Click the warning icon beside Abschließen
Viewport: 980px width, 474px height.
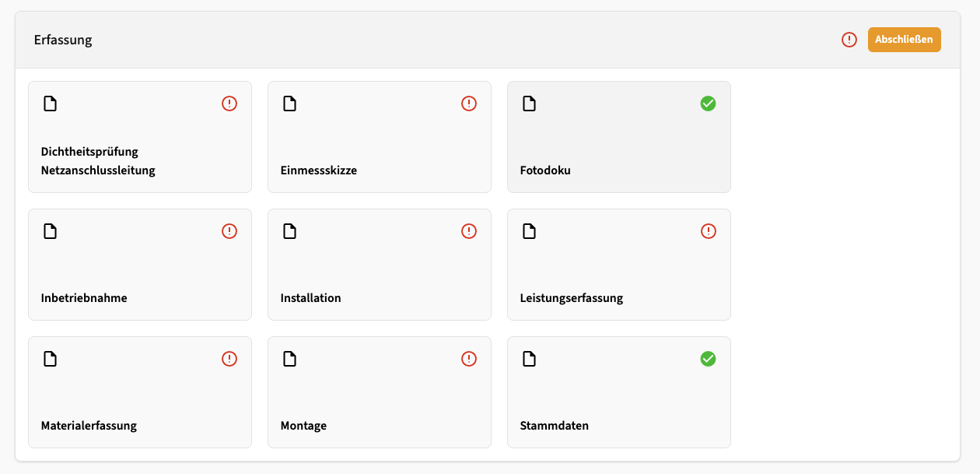click(849, 40)
